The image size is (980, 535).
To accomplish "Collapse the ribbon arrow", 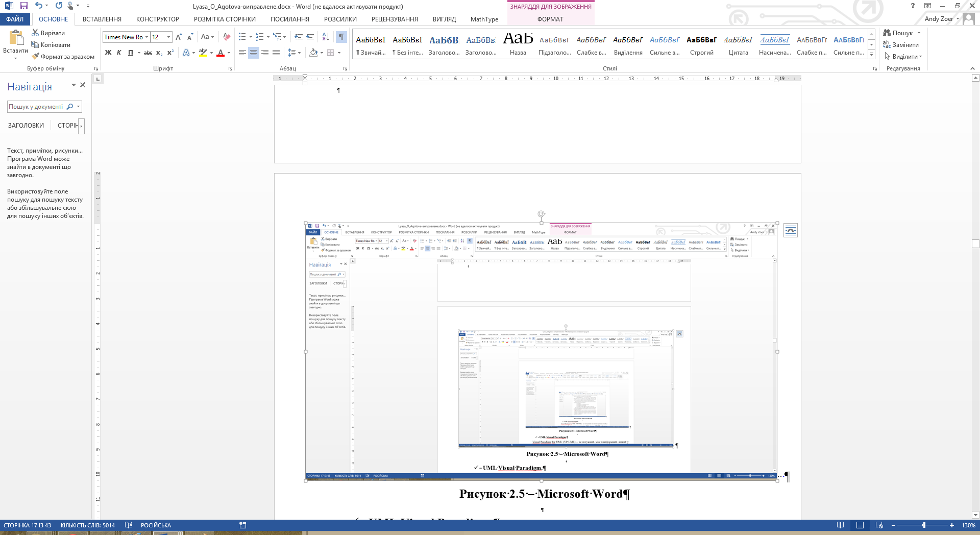I will point(972,68).
